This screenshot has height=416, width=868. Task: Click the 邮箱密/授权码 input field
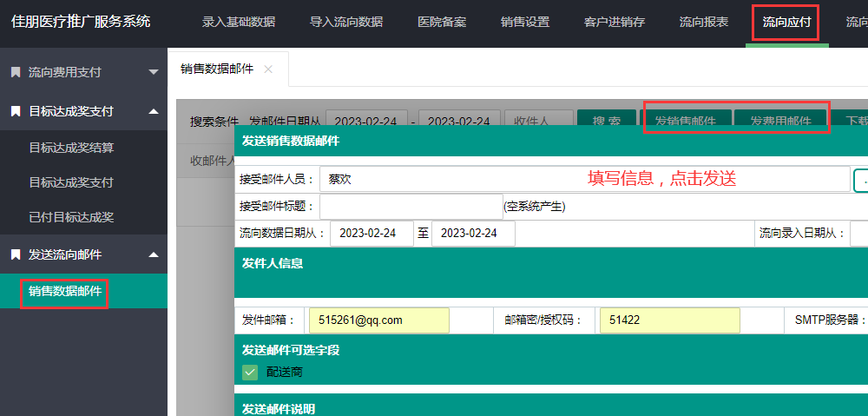(x=669, y=320)
